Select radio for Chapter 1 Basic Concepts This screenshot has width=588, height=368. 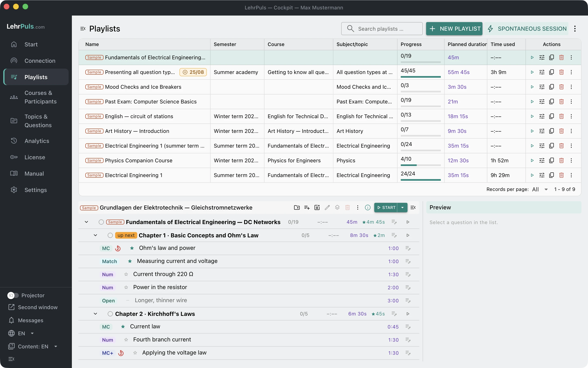point(110,235)
